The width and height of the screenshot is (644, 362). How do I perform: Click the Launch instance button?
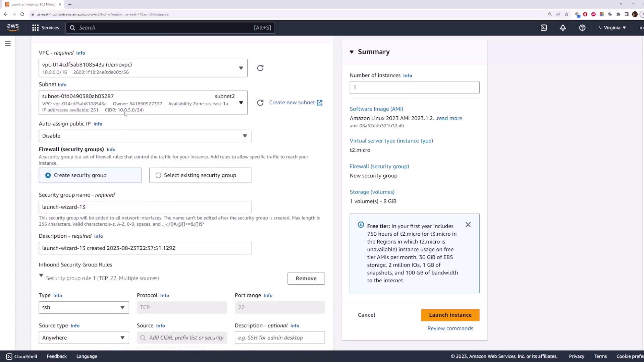450,315
